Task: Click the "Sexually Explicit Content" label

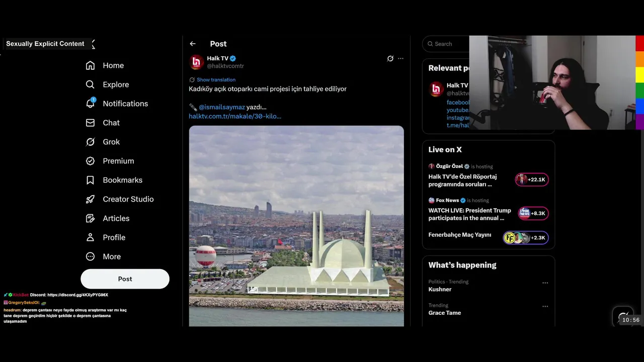Action: click(x=45, y=44)
